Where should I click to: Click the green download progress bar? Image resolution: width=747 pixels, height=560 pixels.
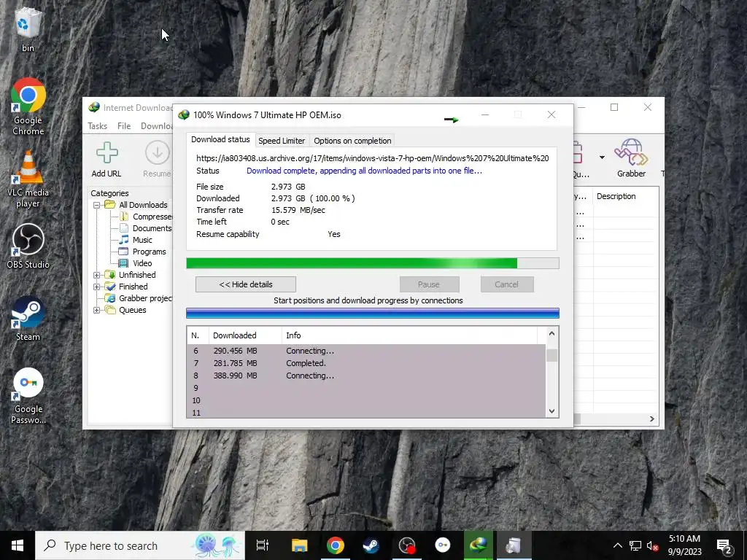coord(373,263)
